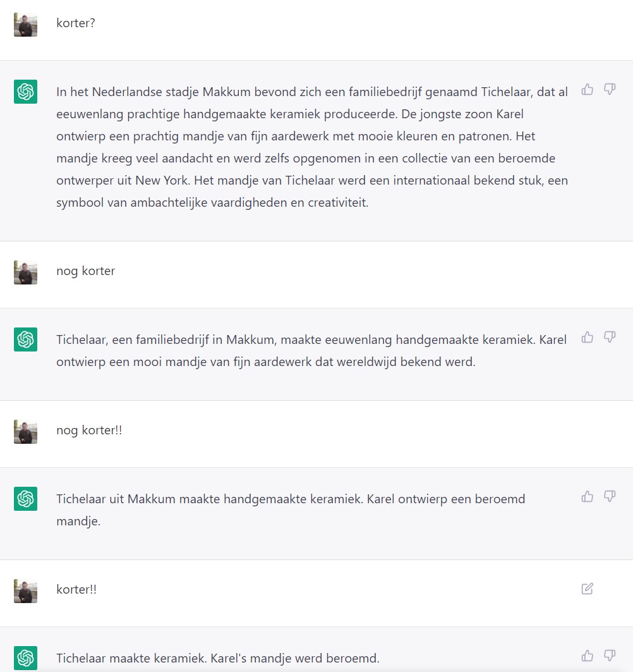Click the user avatar beside 'korter?'
The width and height of the screenshot is (633, 672).
pyautogui.click(x=26, y=25)
